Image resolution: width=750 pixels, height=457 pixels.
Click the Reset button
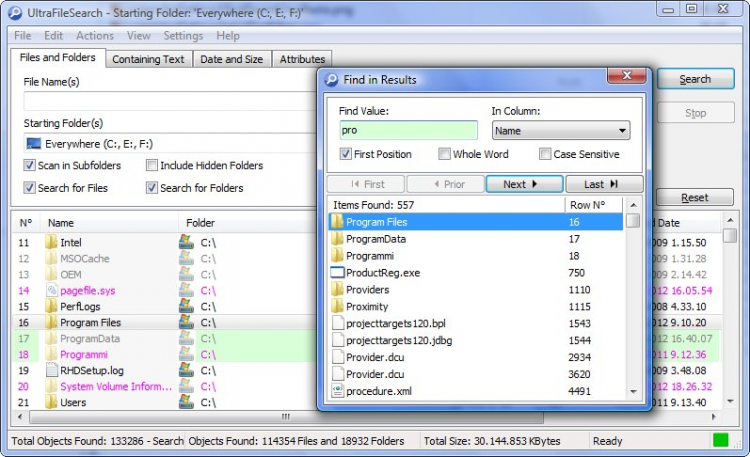(695, 197)
